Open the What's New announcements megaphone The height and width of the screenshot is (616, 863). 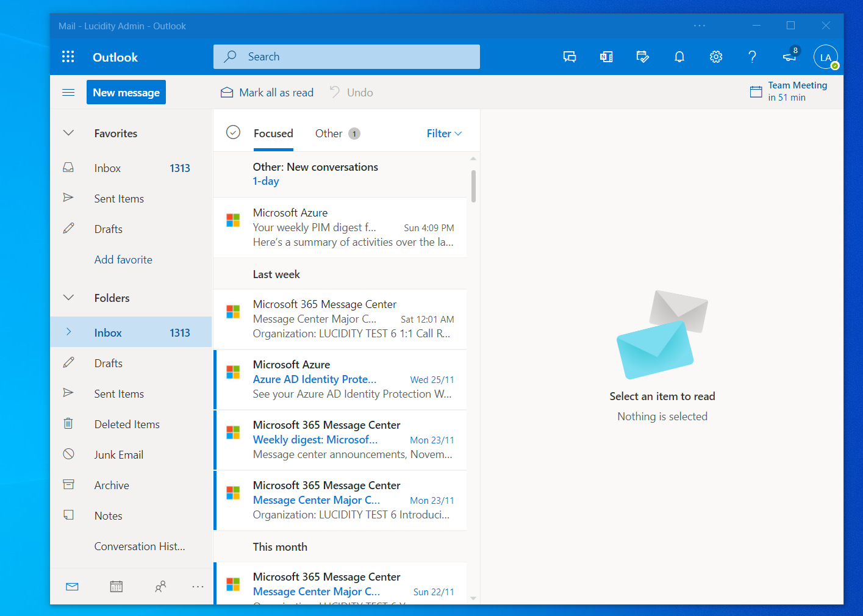(789, 56)
